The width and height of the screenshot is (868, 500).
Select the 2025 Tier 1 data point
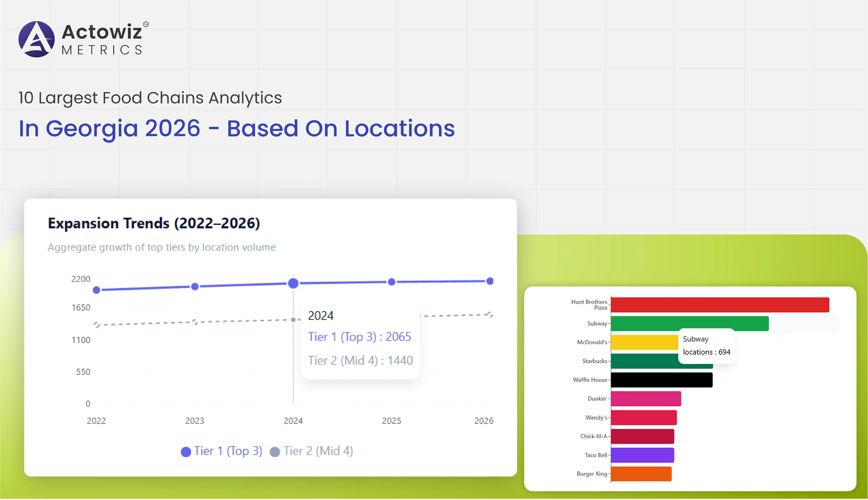click(392, 282)
